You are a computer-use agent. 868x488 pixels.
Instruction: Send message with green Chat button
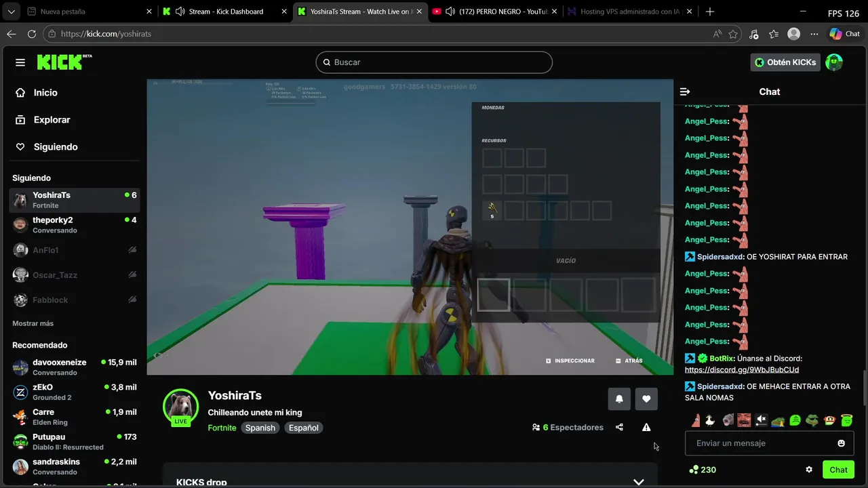pos(838,470)
